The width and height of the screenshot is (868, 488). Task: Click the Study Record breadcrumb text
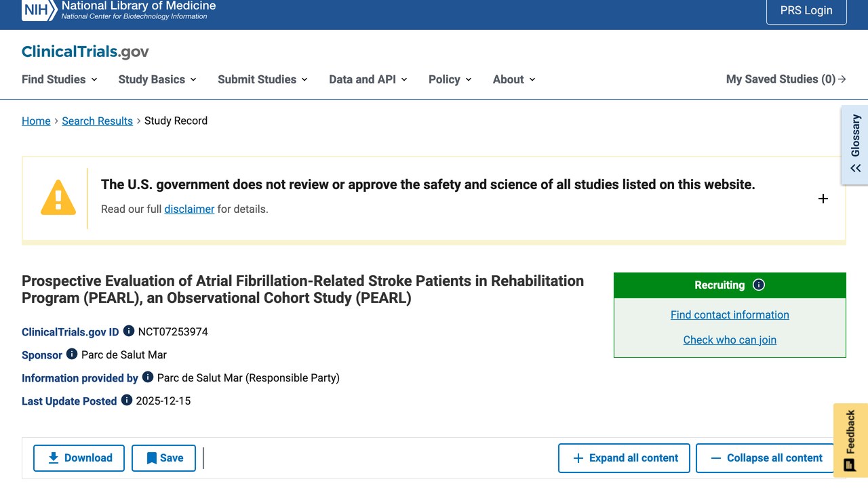click(x=176, y=121)
